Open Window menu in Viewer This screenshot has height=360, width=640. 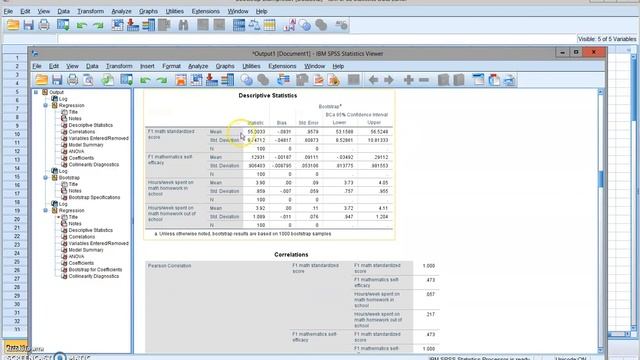pos(314,66)
